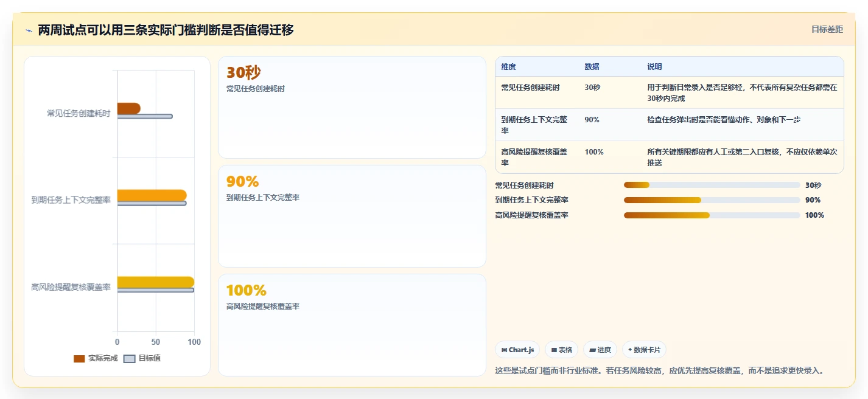Click the 数据卡片 tag chip
868x399 pixels.
(x=644, y=350)
